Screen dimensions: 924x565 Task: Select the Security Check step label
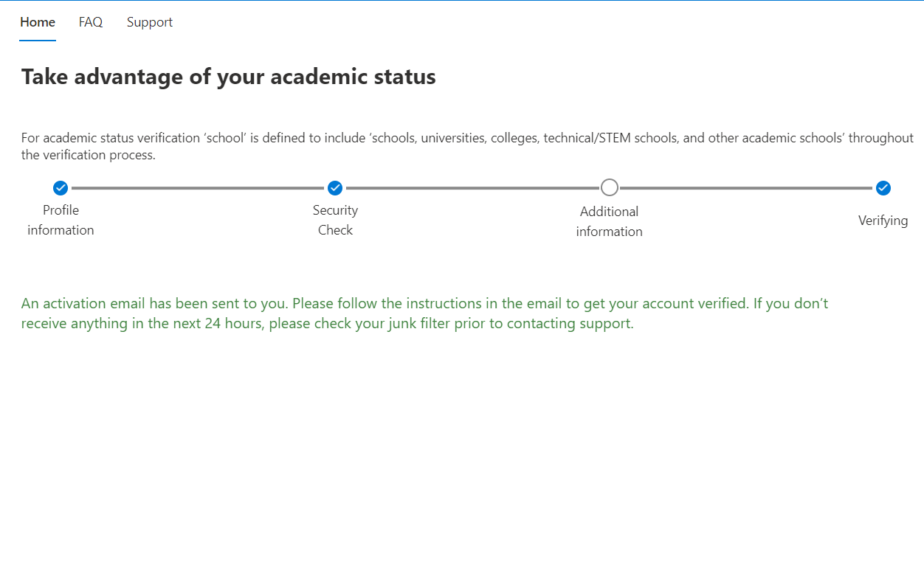(335, 220)
